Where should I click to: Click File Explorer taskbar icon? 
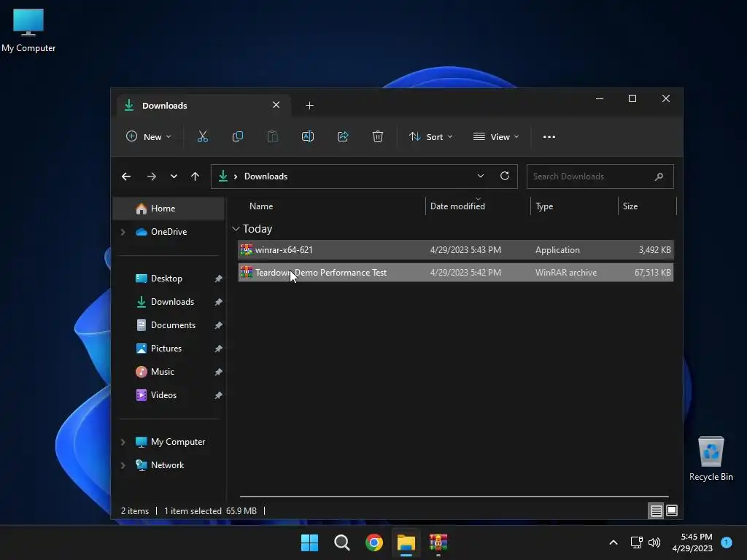click(406, 542)
